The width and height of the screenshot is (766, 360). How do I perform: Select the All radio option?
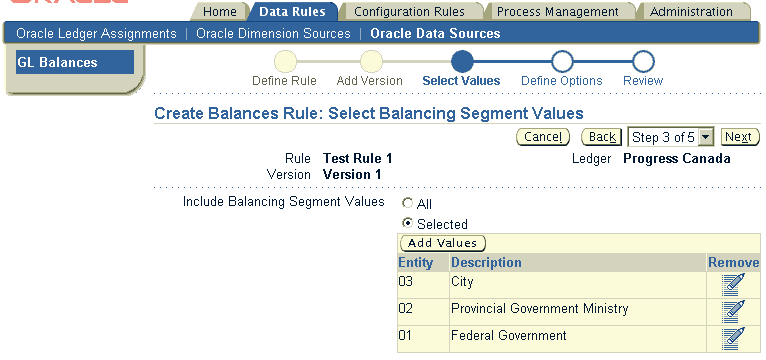pyautogui.click(x=407, y=203)
